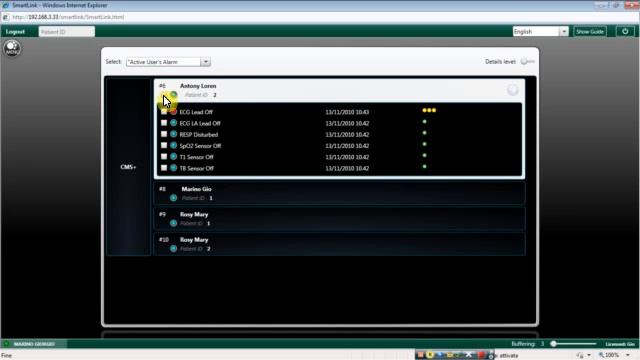The height and width of the screenshot is (360, 640).
Task: Tick the T1 Sensor Off checkbox
Action: tap(164, 157)
